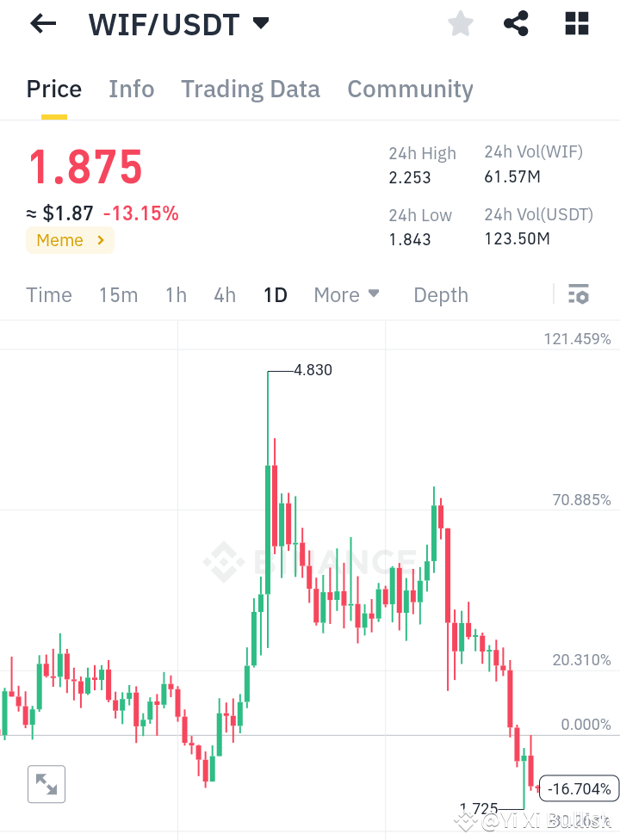
Task: Tap the -16.704% price change label
Action: click(x=579, y=787)
